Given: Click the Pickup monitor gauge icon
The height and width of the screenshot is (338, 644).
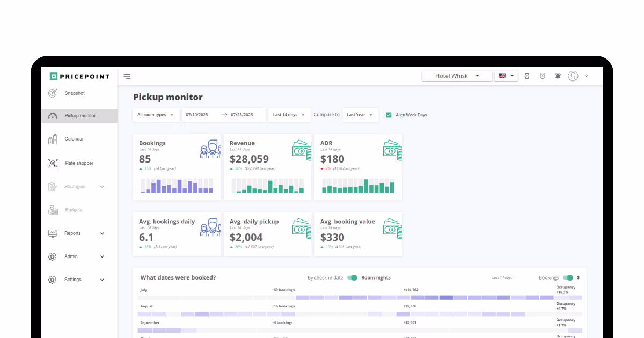Looking at the screenshot, I should (53, 116).
